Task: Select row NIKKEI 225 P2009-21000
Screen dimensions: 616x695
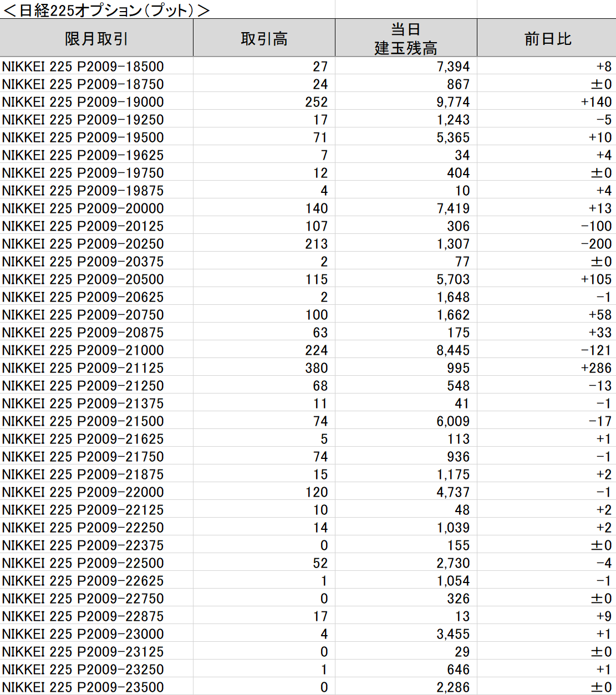Action: 308,350
